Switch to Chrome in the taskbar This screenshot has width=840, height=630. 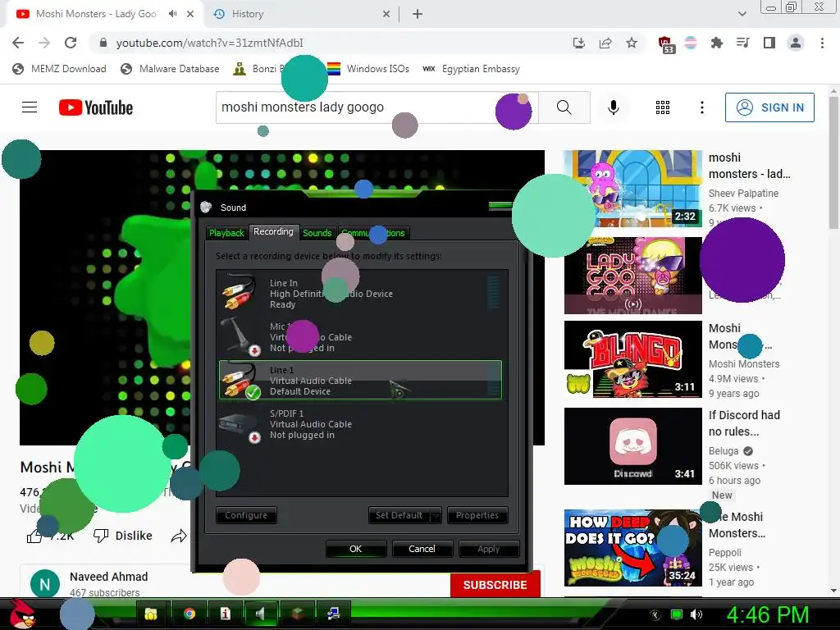189,614
